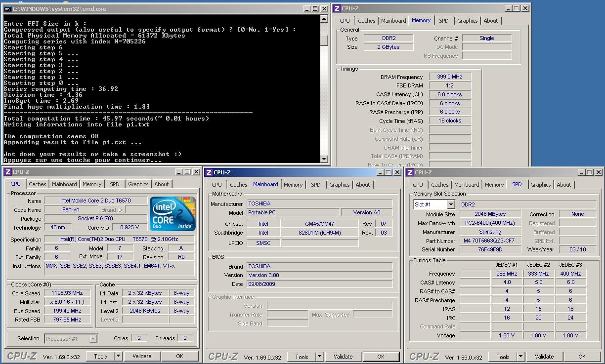Select Graphics tab in Mainboard window

tap(339, 185)
